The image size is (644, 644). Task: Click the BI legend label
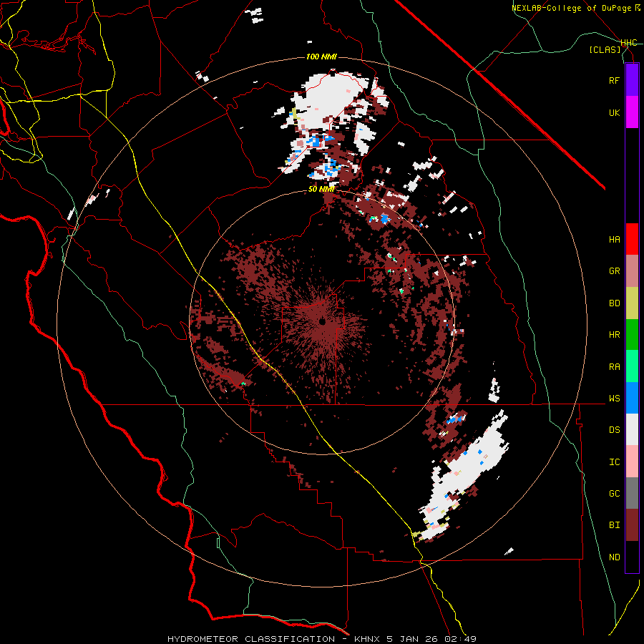[x=614, y=525]
